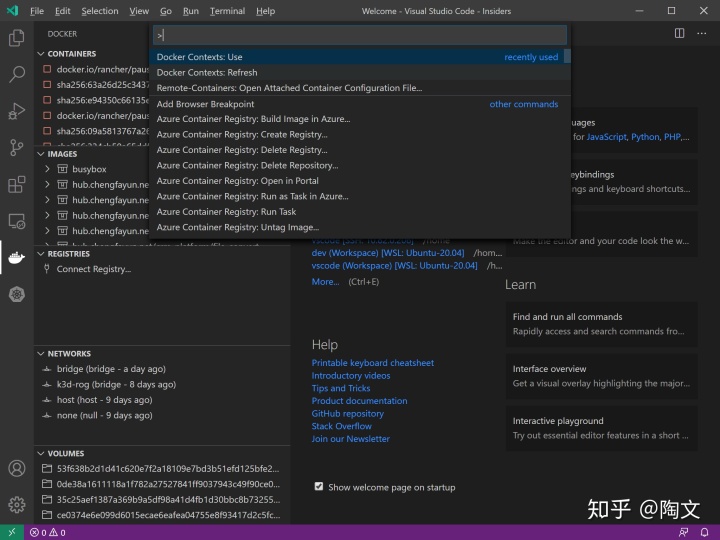This screenshot has height=540, width=720.
Task: Open Stack Overflow link
Action: tap(342, 426)
